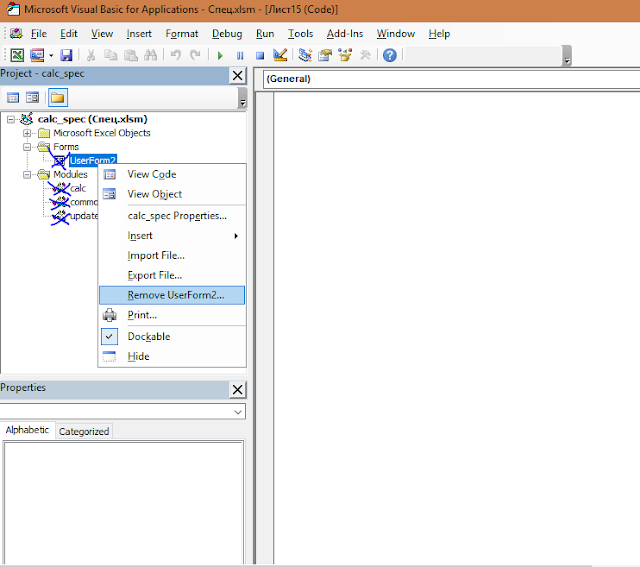
Task: Select the calc module
Action: 78,188
